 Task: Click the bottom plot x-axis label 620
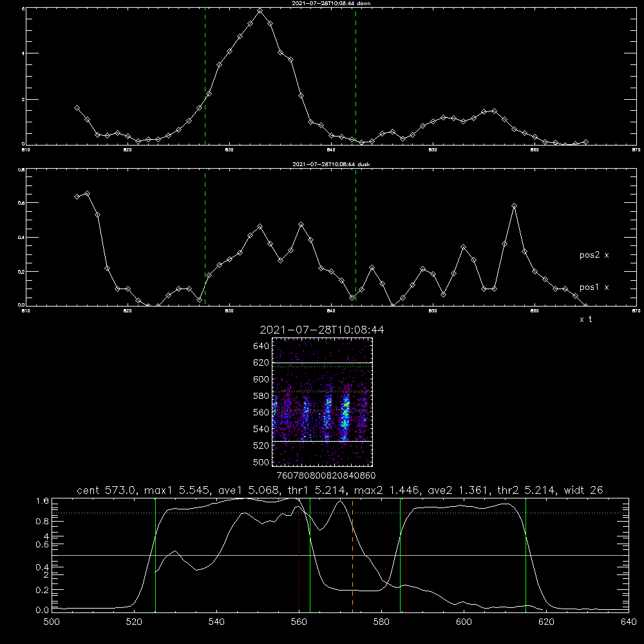tap(546, 622)
